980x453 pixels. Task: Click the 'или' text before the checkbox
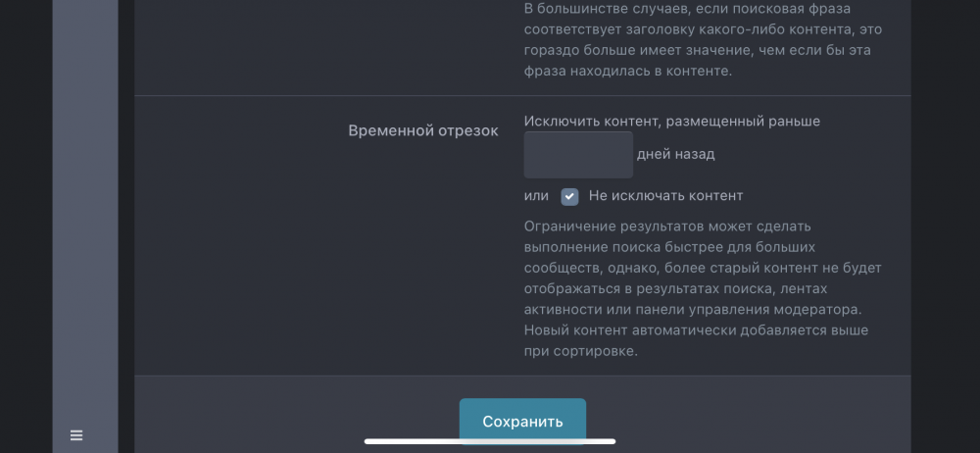pos(536,196)
